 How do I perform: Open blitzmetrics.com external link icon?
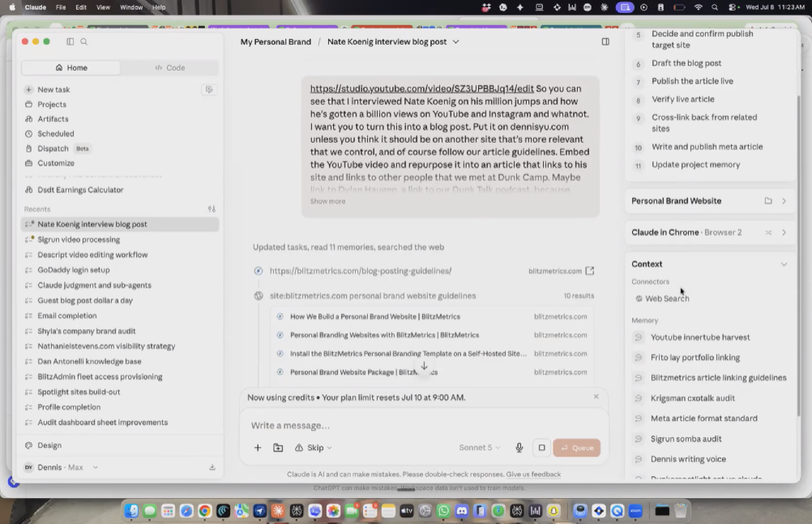(589, 271)
